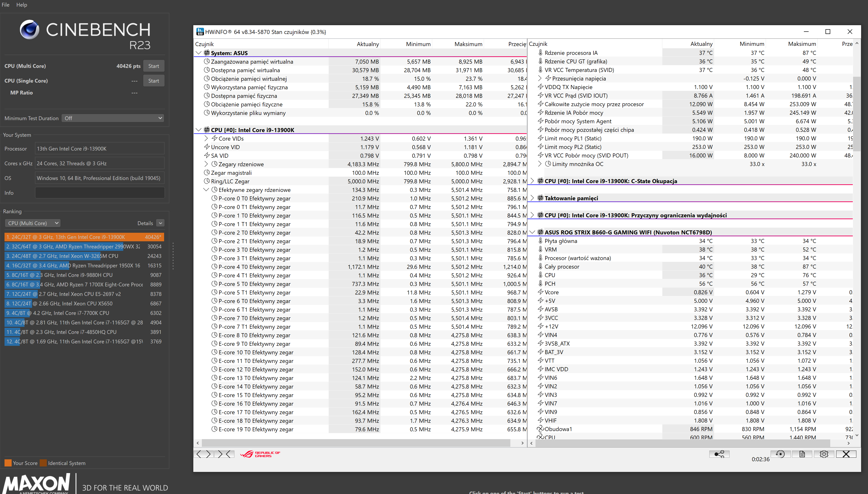Open the Minimum Test Duration dropdown
Viewport: 868px width, 494px height.
(x=113, y=118)
